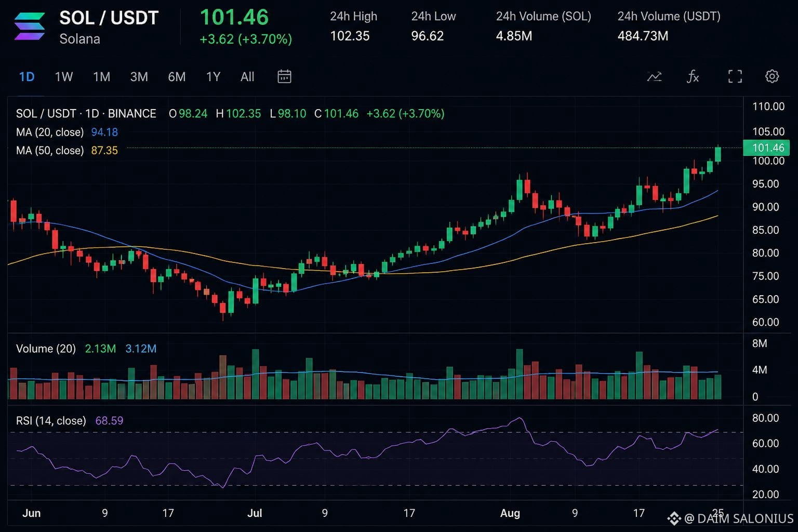Click the 20.00 RSI axis label

tap(765, 495)
